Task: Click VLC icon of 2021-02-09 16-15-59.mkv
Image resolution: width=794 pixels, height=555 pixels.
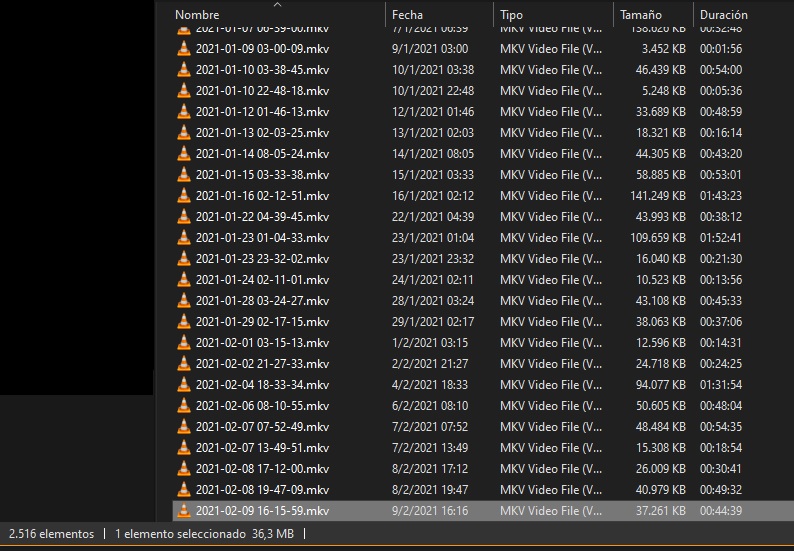Action: click(x=184, y=511)
